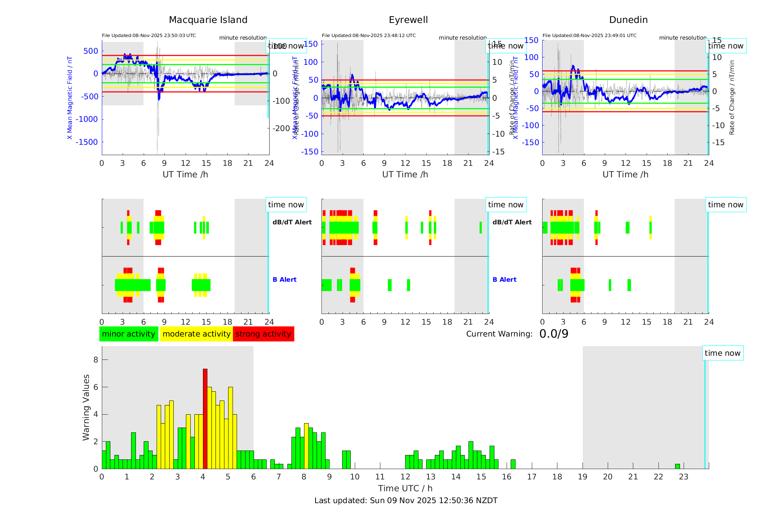Click the green minor activity legend box
This screenshot has height=532, width=784.
click(129, 334)
